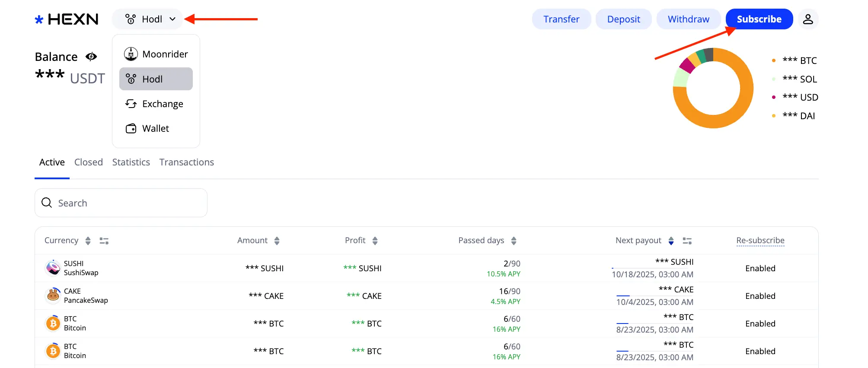Click the BTC legend entry
This screenshot has width=868, height=368.
[x=795, y=60]
